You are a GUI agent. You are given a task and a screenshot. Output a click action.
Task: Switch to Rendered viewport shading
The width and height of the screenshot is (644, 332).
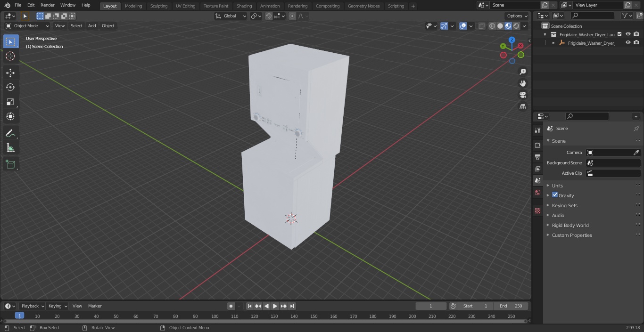(516, 26)
